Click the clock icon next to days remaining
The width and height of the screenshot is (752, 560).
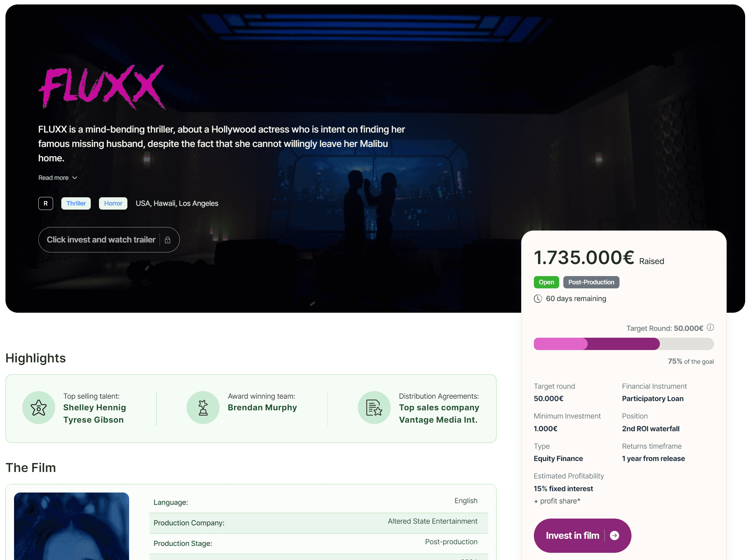pyautogui.click(x=538, y=299)
